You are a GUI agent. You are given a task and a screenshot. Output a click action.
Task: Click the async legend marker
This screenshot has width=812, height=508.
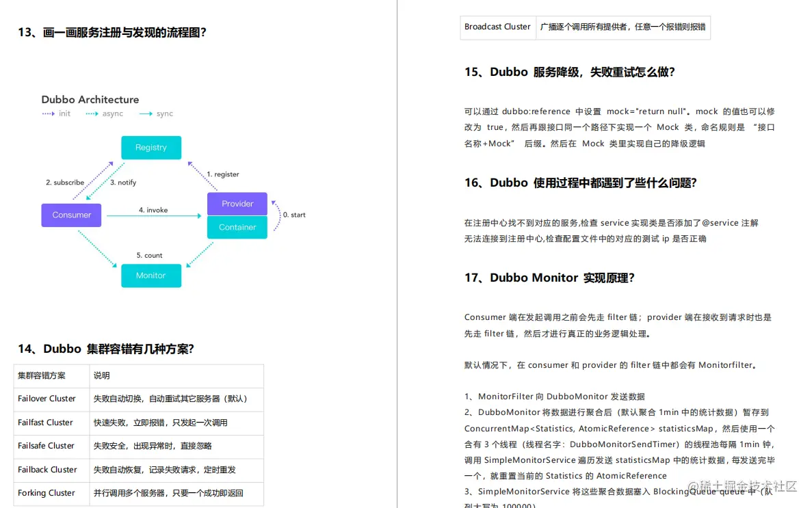pos(104,113)
